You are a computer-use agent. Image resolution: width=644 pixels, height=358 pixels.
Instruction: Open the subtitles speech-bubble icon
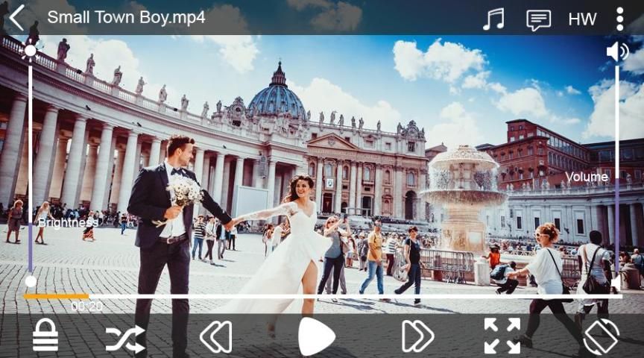click(538, 19)
